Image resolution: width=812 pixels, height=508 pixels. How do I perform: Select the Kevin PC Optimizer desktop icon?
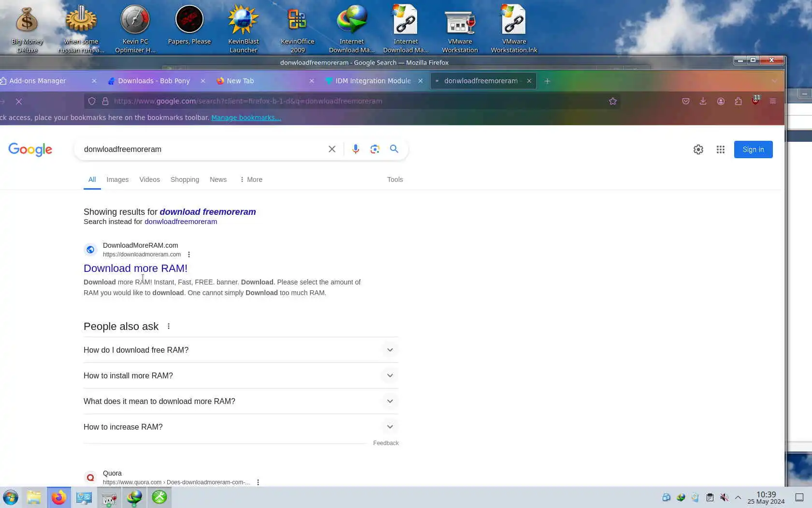click(x=135, y=29)
